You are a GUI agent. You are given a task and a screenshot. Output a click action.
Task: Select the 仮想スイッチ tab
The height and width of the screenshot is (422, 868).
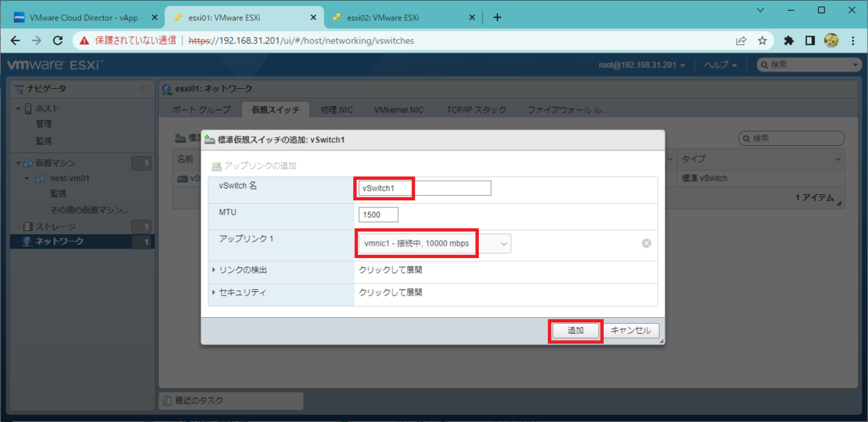coord(276,110)
